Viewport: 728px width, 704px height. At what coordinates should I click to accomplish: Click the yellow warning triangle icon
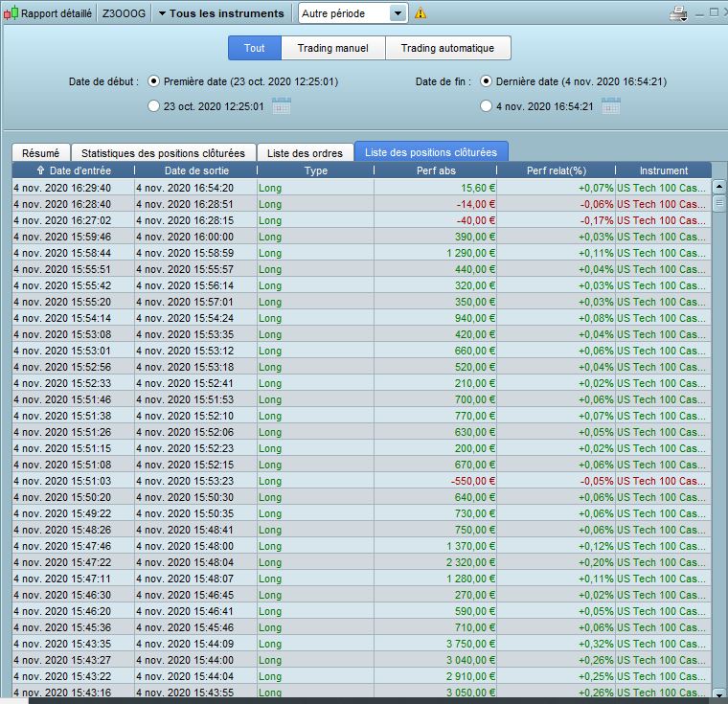pos(421,13)
